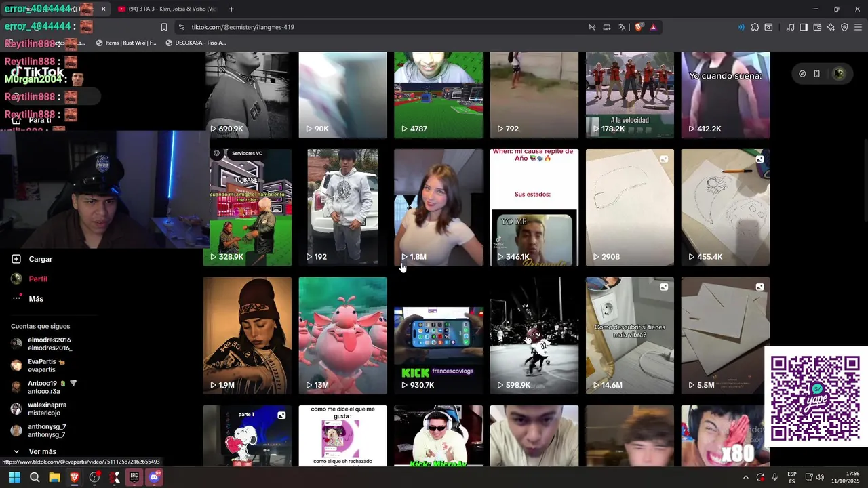This screenshot has height=488, width=868.
Task: Open the 'Sus estados' 346.1K video
Action: (534, 207)
